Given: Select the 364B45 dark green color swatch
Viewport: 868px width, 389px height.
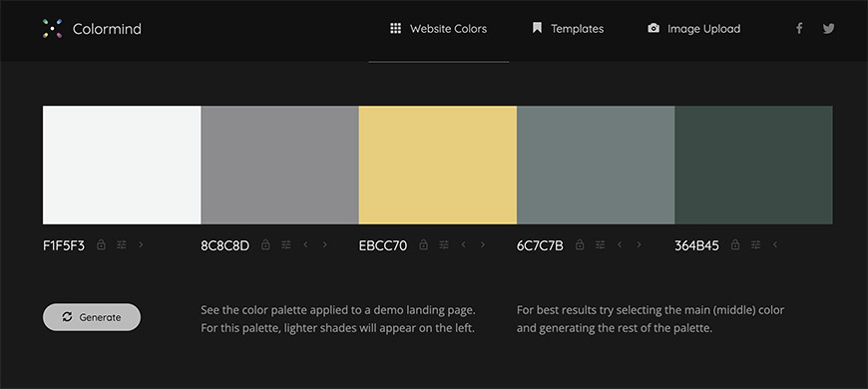Looking at the screenshot, I should 753,165.
